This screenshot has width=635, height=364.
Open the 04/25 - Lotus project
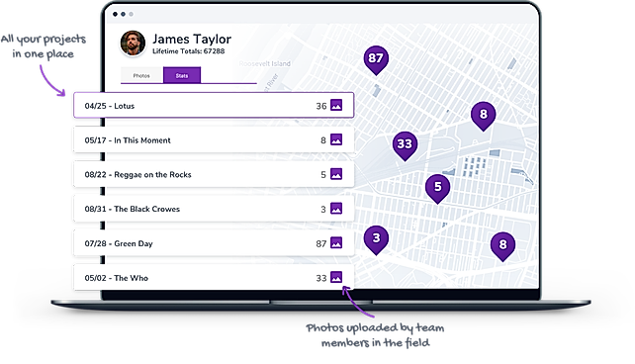click(x=214, y=105)
